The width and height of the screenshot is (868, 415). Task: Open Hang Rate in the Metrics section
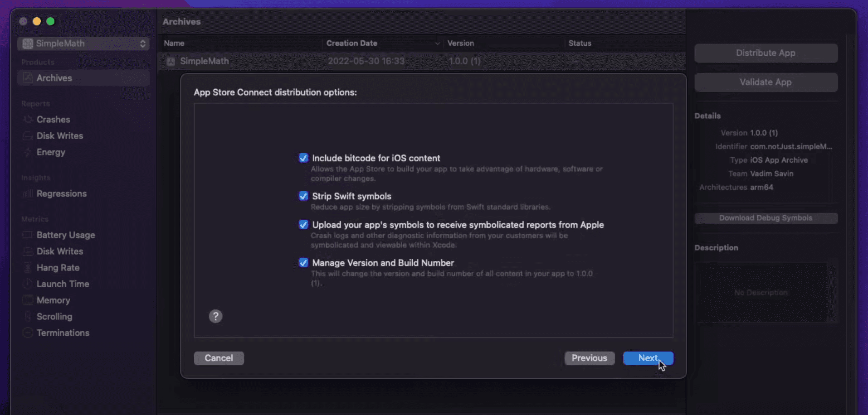tap(58, 268)
